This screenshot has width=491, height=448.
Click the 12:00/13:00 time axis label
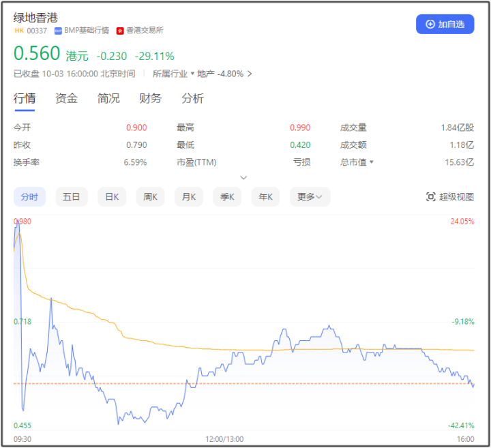pos(224,439)
